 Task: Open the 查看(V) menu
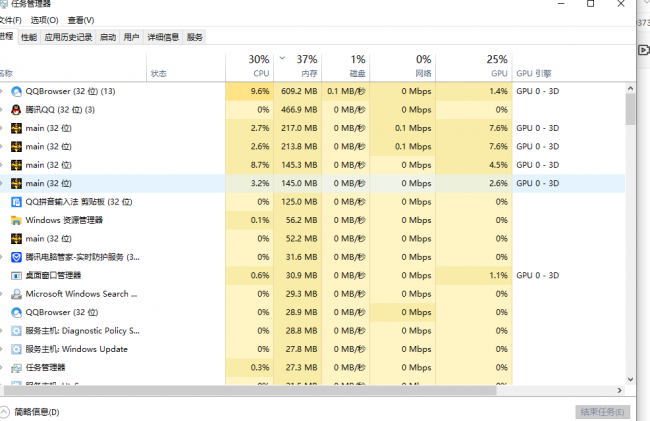81,20
